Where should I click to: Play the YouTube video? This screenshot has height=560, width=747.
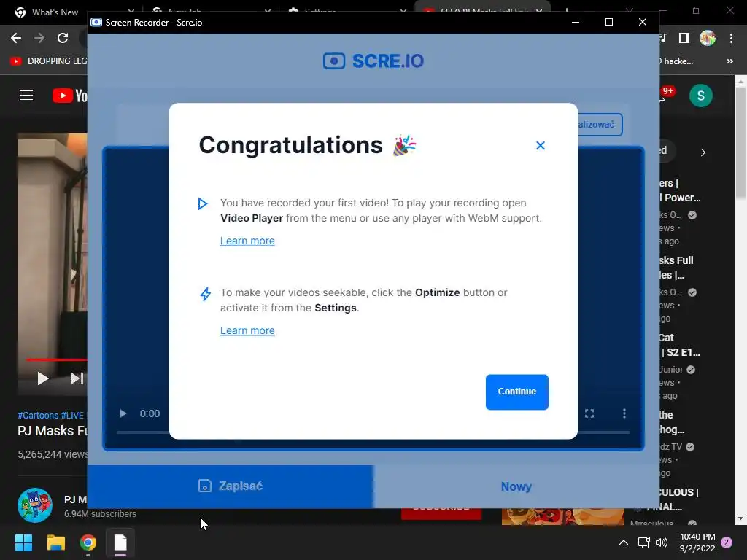point(43,378)
